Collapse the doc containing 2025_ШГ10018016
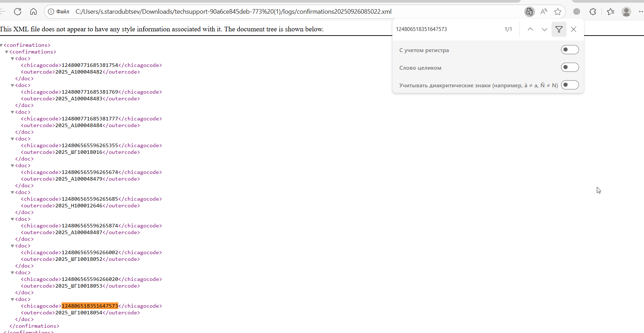Viewport: 644px width, 333px height. coord(12,139)
